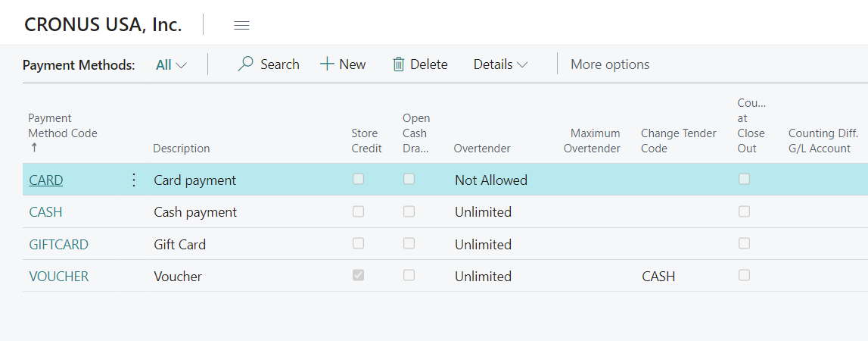
Task: Open the CASH payment method link
Action: (x=45, y=212)
